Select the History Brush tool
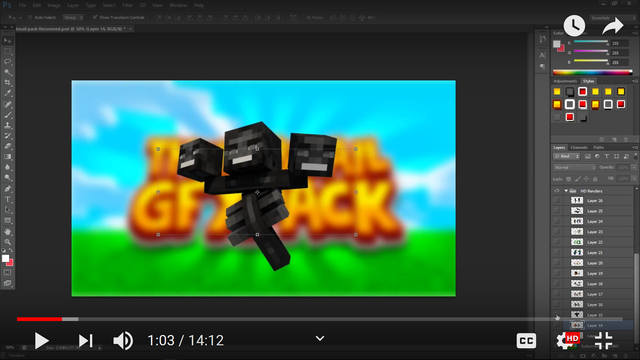Viewport: 640px width, 360px height. point(7,136)
